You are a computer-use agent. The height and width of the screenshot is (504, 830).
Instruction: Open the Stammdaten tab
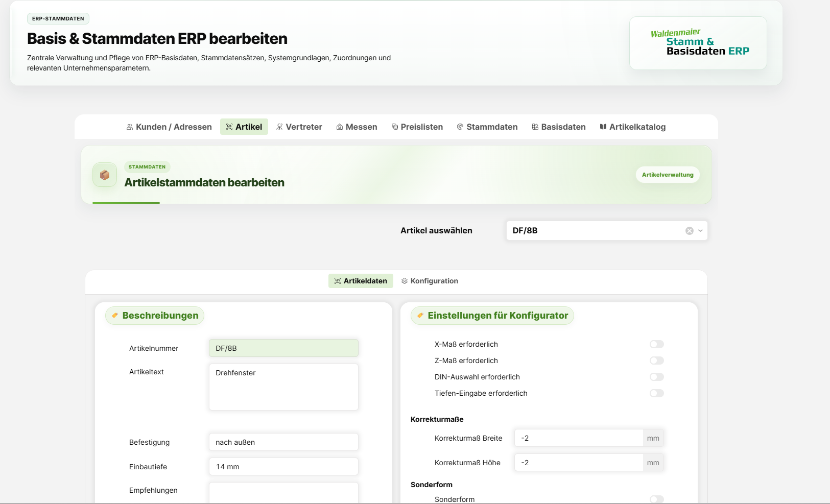point(487,127)
